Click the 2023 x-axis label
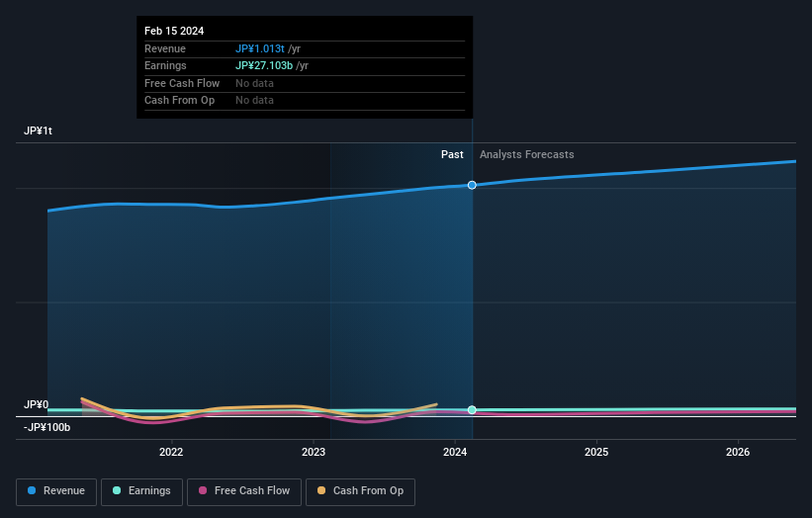Viewport: 812px width, 518px height. (314, 452)
